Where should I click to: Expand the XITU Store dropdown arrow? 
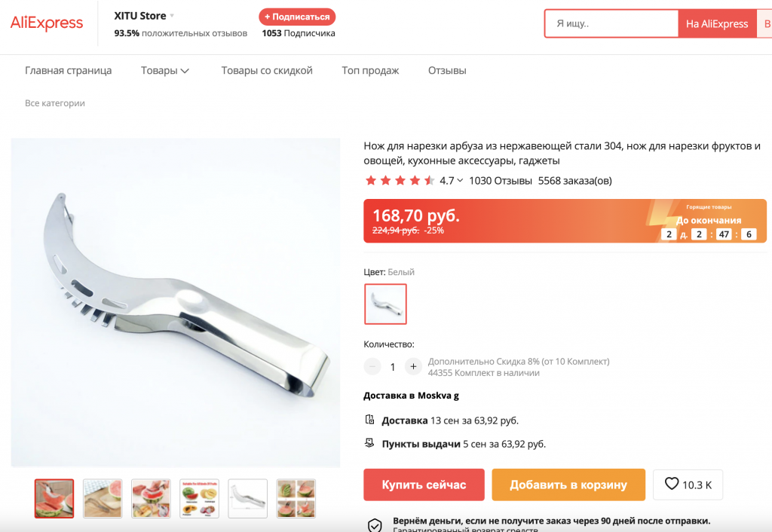172,16
